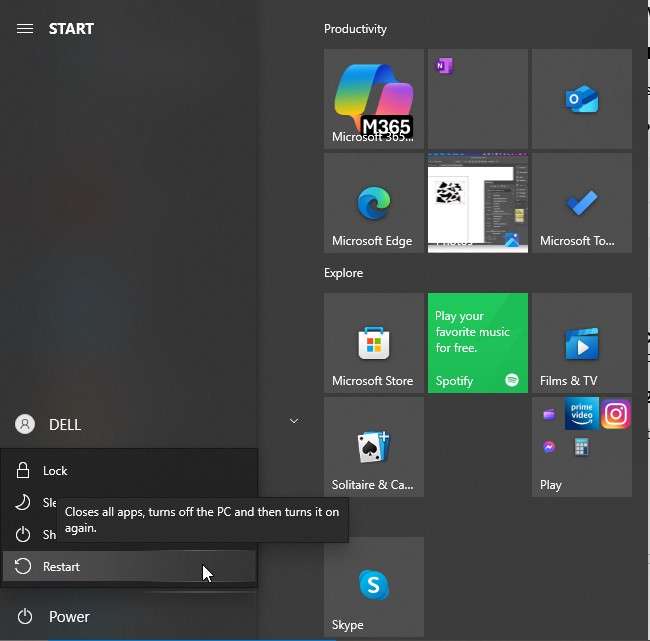Choose Restart from the power menu
The image size is (650, 641).
[130, 566]
